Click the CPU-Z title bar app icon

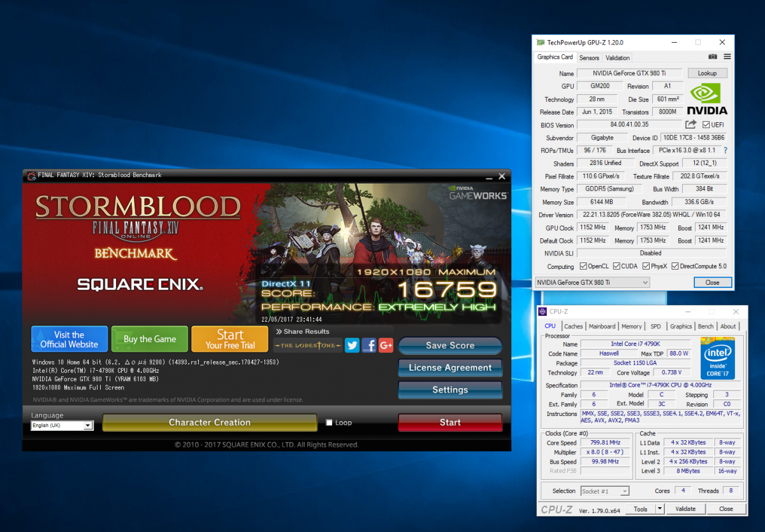tap(543, 312)
